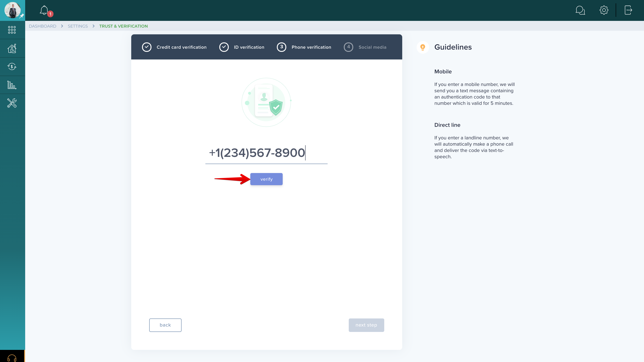Image resolution: width=644 pixels, height=362 pixels.
Task: Click the user profile avatar
Action: click(x=13, y=10)
